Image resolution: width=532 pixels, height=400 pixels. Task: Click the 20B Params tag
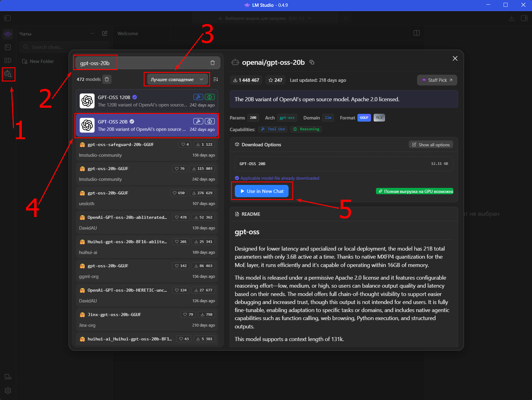point(253,118)
